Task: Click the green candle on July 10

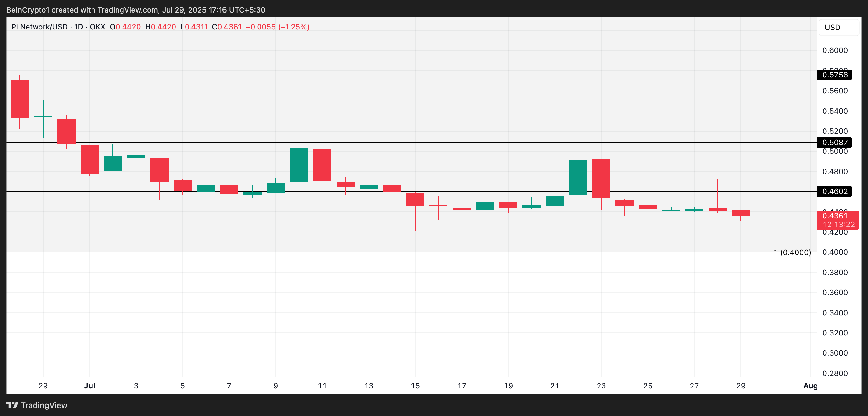Action: [x=299, y=165]
